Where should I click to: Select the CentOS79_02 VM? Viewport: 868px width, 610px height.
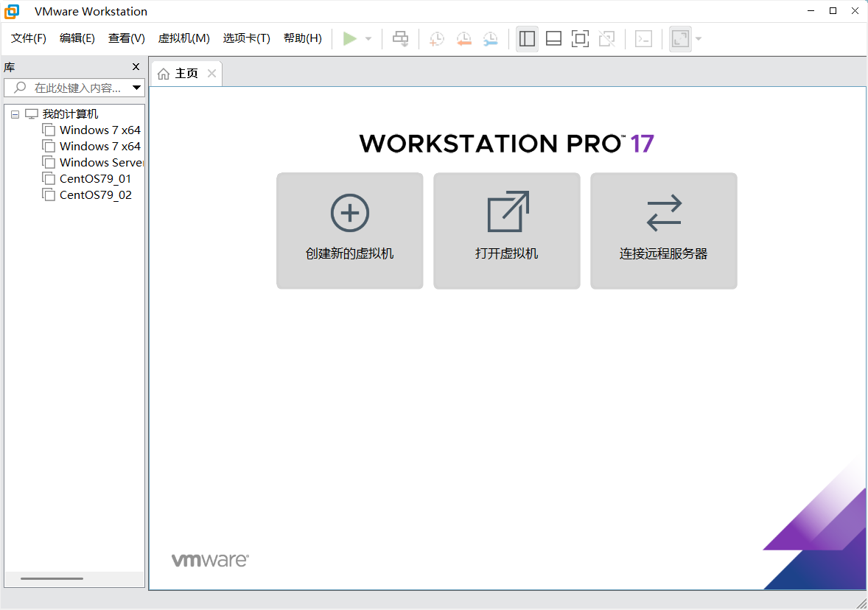96,194
